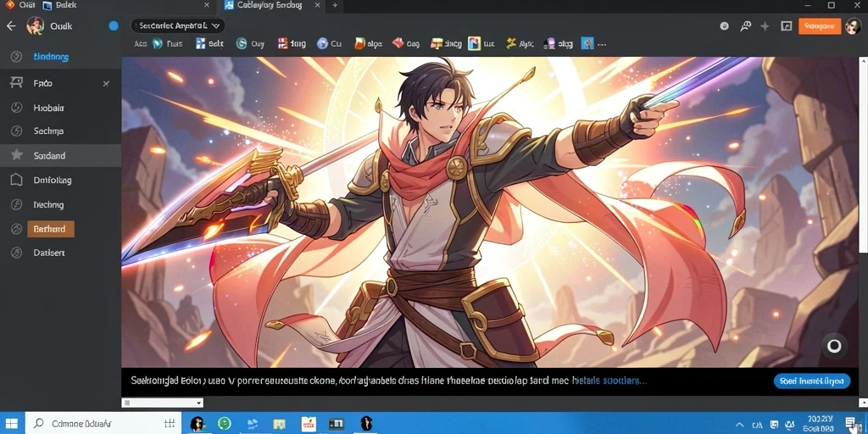
Task: Click the blue link text in caption
Action: point(609,381)
